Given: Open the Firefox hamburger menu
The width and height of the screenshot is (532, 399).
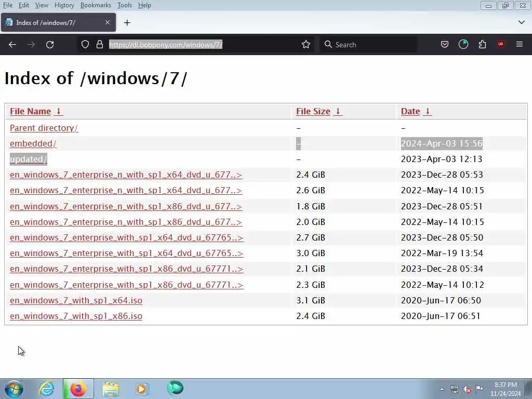Looking at the screenshot, I should [520, 45].
